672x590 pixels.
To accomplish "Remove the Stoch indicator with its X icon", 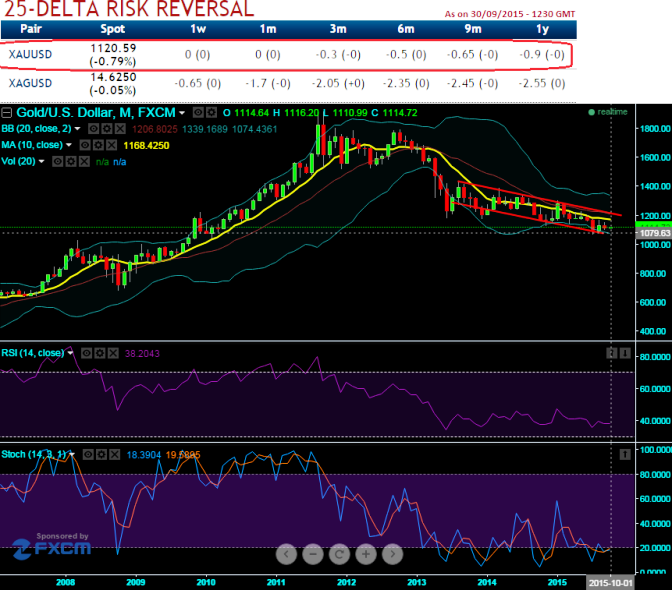I will pos(114,454).
